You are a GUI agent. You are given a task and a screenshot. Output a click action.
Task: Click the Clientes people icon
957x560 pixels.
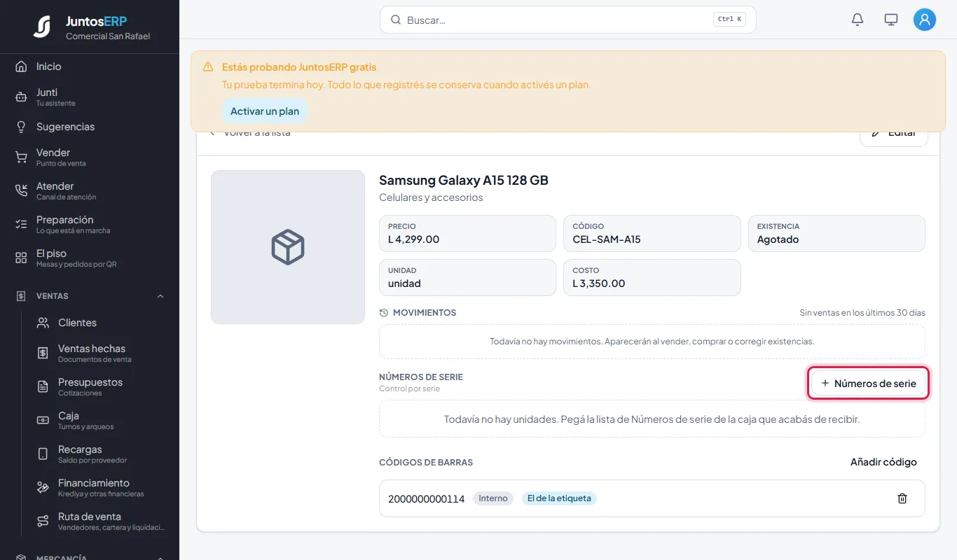pos(43,323)
